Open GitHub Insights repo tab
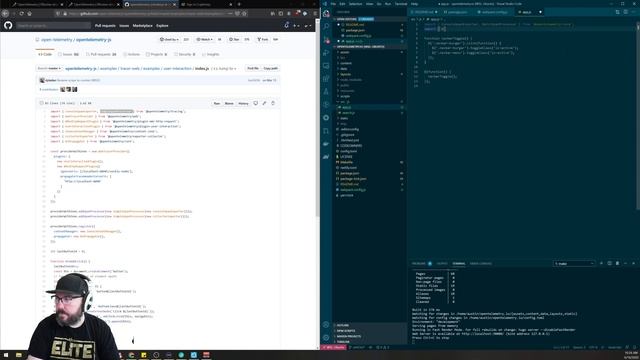This screenshot has height=360, width=640. pyautogui.click(x=211, y=54)
